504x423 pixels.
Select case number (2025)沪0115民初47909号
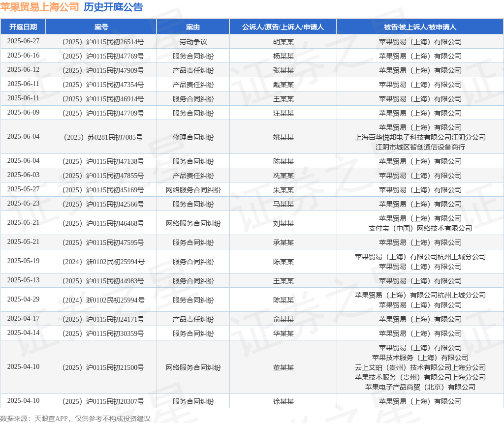[x=103, y=70]
